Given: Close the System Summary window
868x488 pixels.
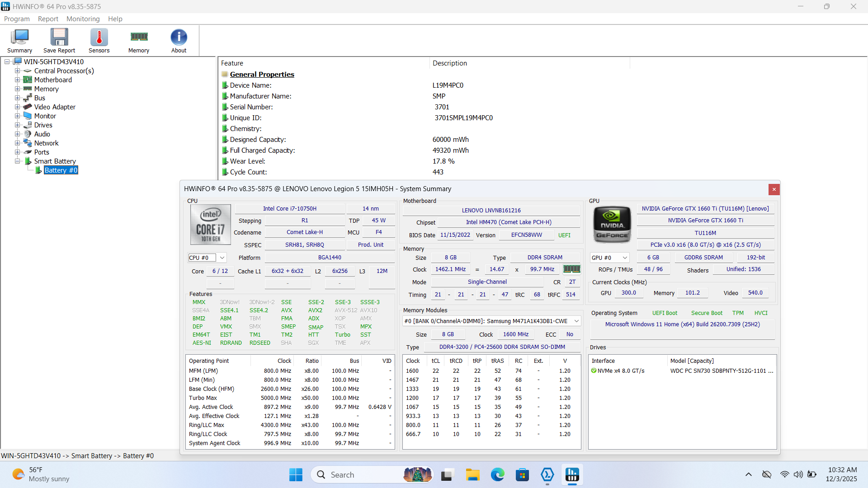Looking at the screenshot, I should (774, 189).
